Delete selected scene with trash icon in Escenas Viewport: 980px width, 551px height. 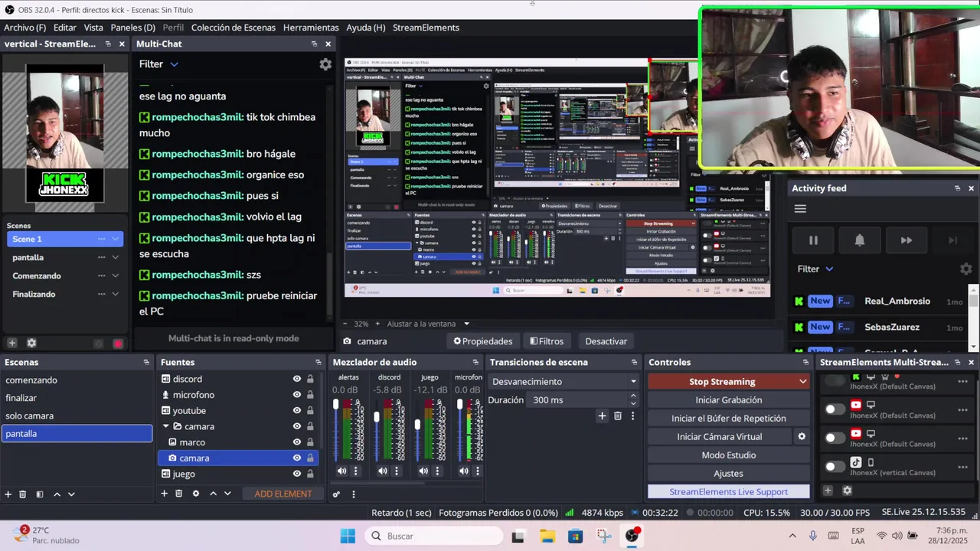point(23,494)
